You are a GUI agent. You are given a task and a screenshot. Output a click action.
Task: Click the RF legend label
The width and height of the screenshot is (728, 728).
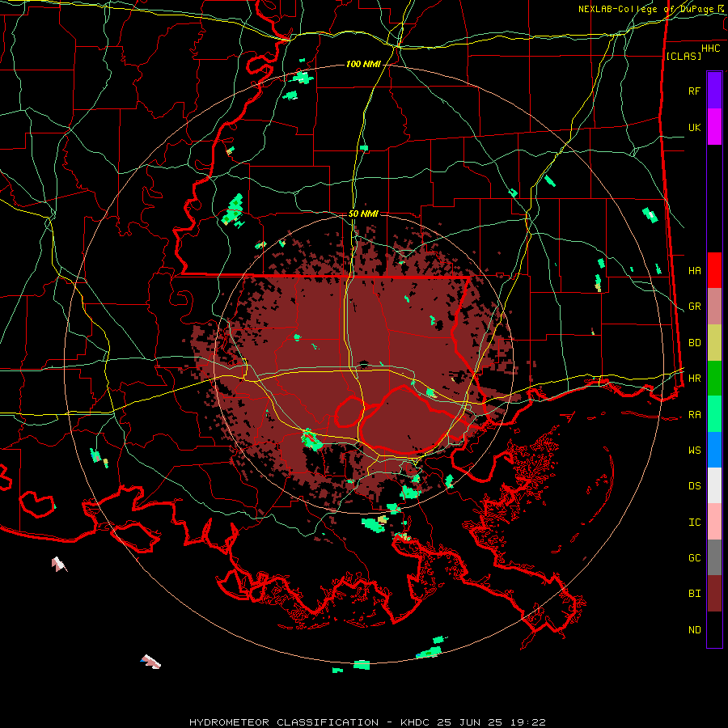point(695,91)
